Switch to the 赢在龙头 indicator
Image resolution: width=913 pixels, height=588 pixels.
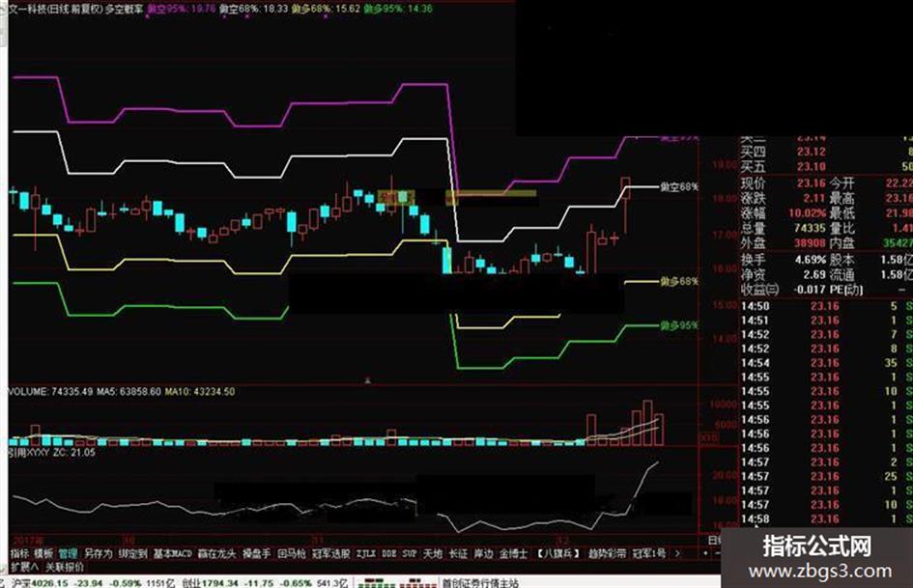click(217, 553)
